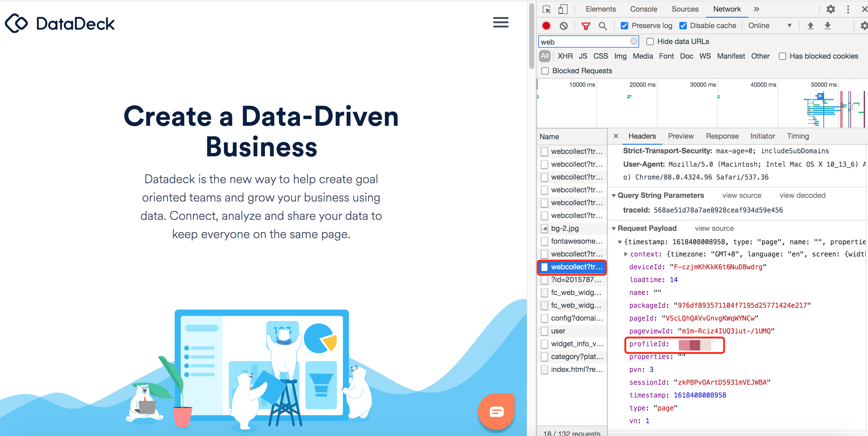The width and height of the screenshot is (868, 436).
Task: Enable Blocked Requests checkbox
Action: pos(545,71)
